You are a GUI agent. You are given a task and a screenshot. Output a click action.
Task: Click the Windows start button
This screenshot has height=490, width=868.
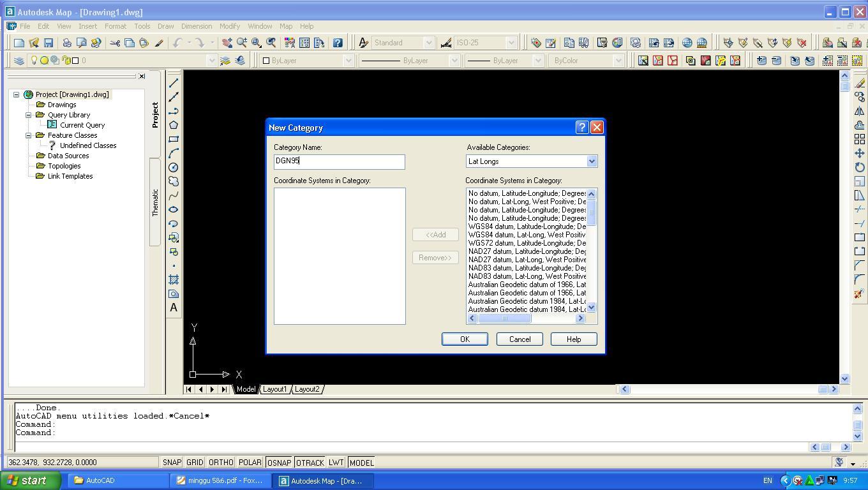click(x=31, y=480)
